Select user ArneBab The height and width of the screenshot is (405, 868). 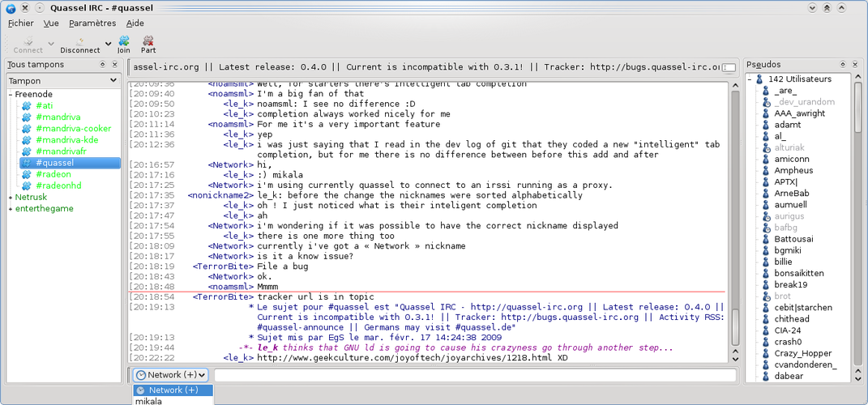coord(792,194)
